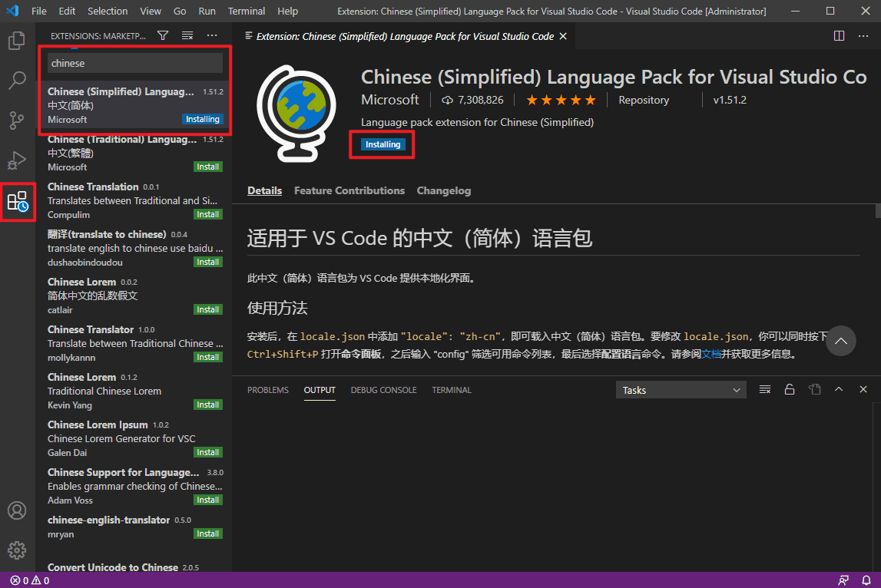
Task: Open the View menu
Action: click(x=150, y=12)
